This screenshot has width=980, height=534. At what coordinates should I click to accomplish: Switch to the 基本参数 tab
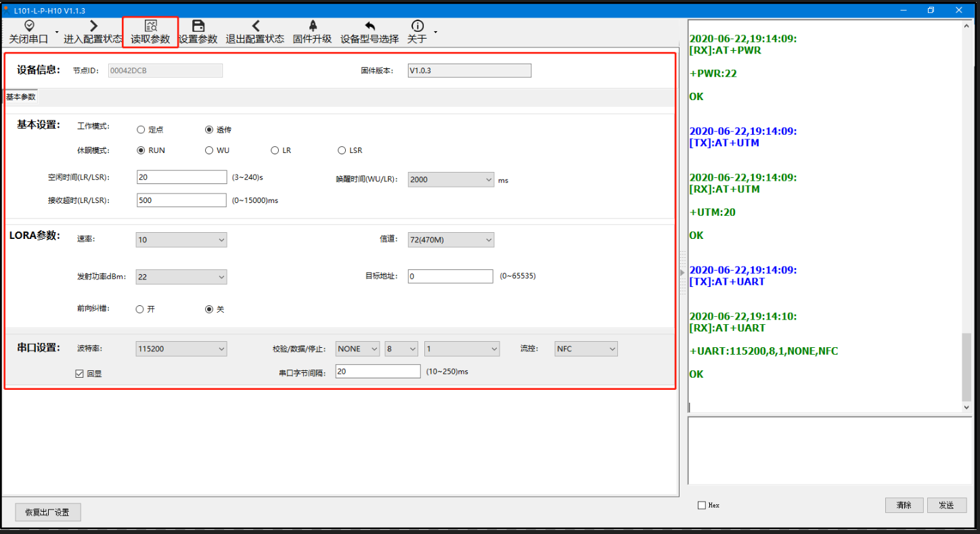click(20, 97)
